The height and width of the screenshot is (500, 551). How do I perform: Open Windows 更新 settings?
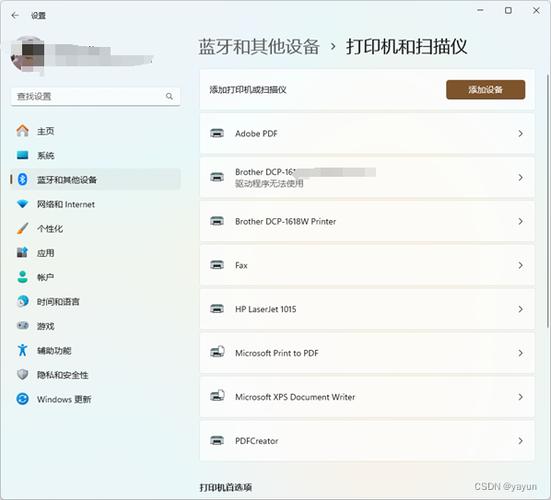pos(96,399)
